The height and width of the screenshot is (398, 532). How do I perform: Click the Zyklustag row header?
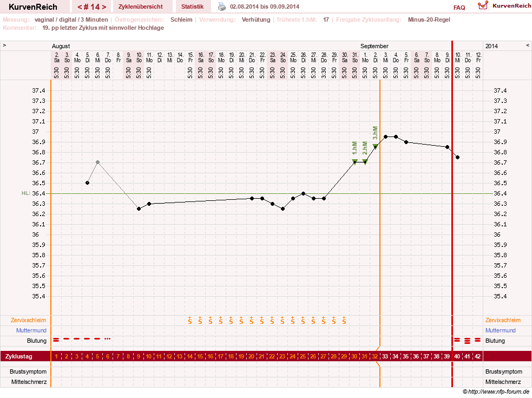point(18,356)
